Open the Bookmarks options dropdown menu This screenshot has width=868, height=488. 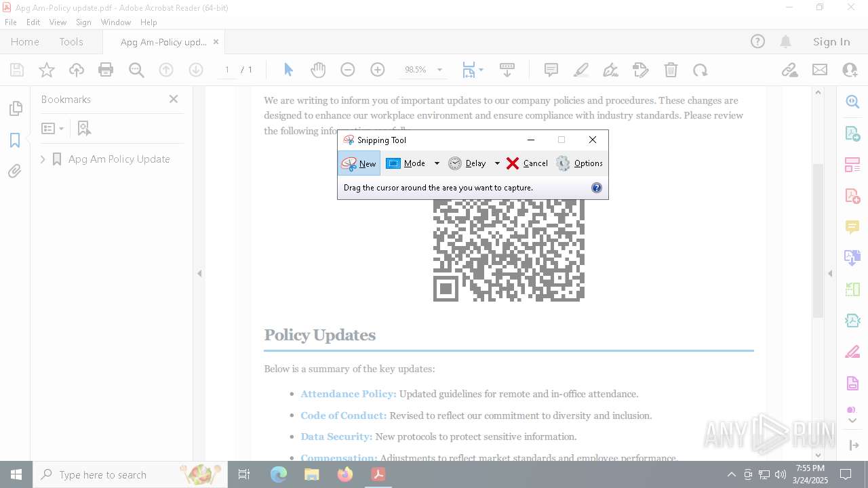[52, 128]
